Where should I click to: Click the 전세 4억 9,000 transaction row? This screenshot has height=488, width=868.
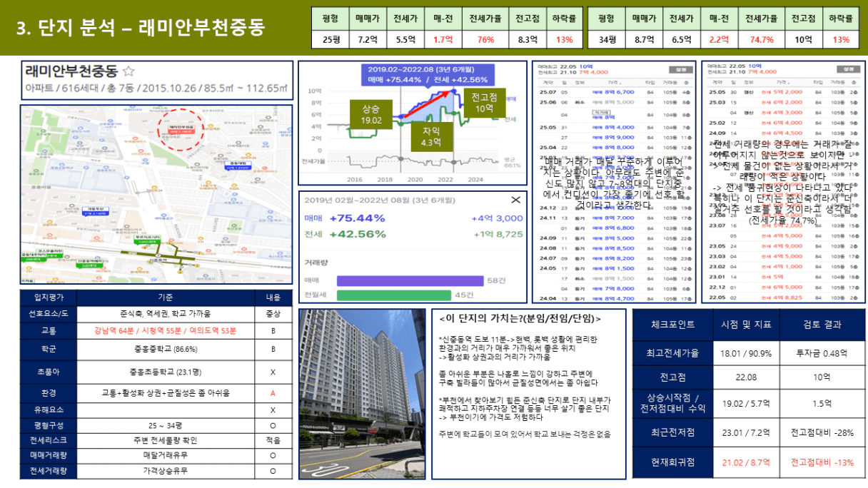[784, 246]
